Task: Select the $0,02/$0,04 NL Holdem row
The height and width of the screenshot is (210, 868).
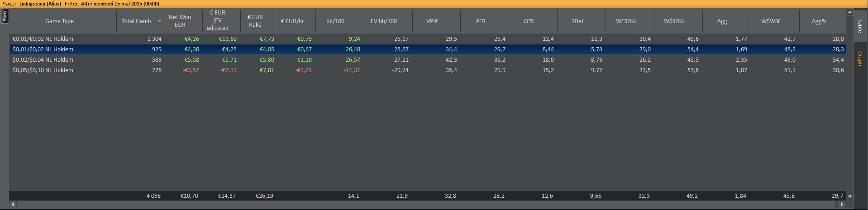Action: tap(43, 60)
